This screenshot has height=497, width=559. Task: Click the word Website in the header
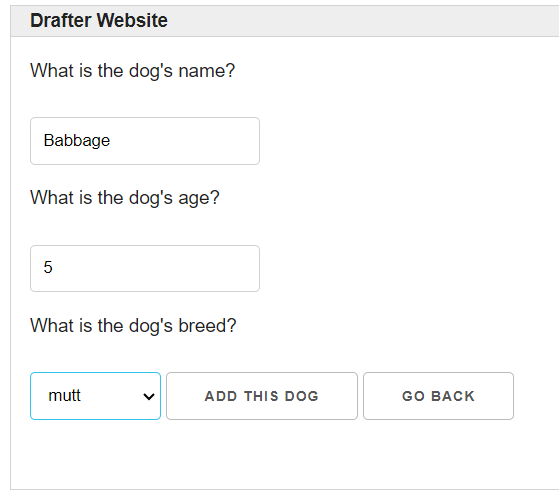(132, 20)
